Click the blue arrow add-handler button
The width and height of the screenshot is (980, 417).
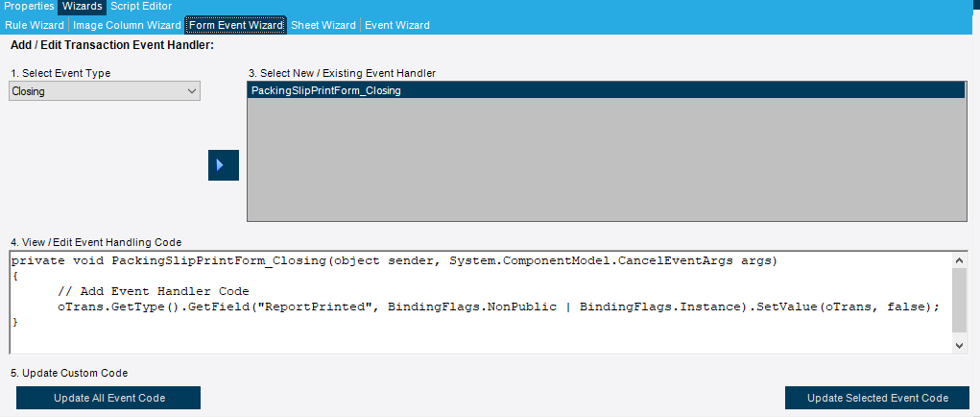[x=223, y=165]
